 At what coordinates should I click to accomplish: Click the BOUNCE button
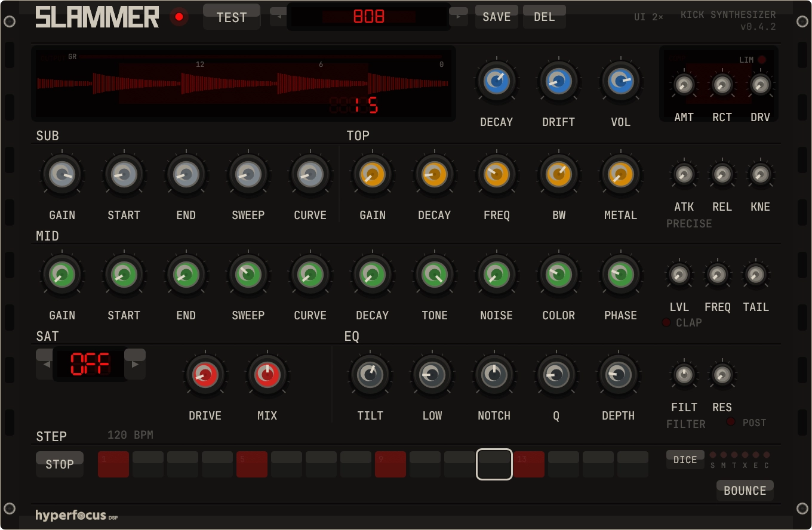[745, 490]
